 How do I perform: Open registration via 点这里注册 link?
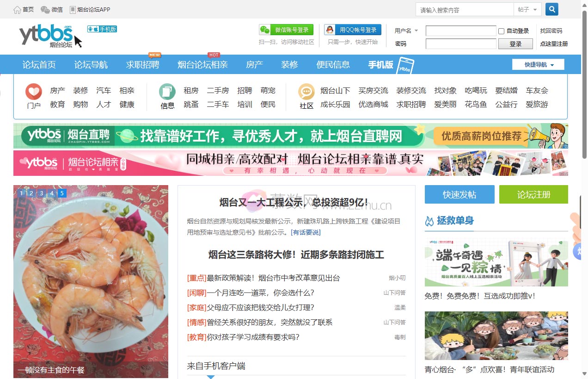coord(554,43)
